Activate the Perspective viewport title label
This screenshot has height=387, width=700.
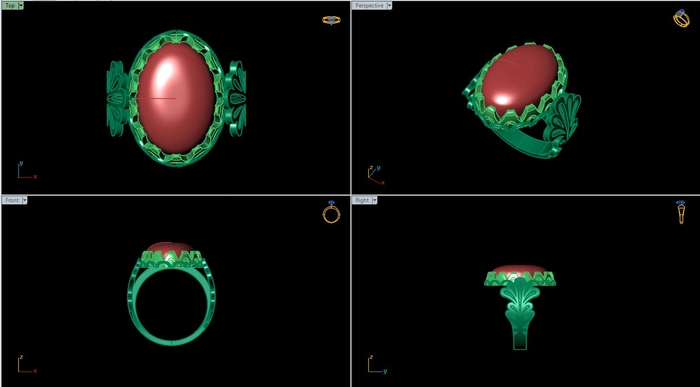click(369, 6)
